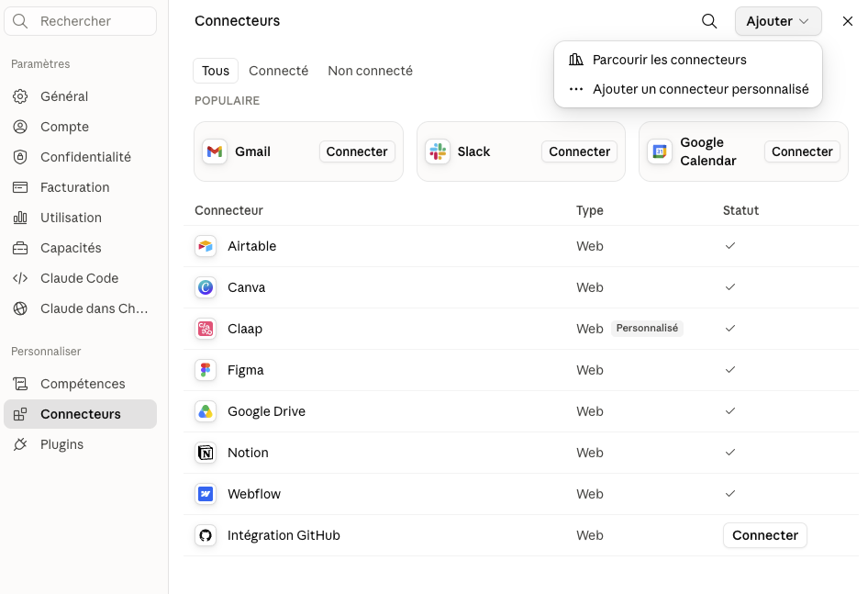This screenshot has width=868, height=594.
Task: Click the Compte user icon
Action: click(20, 127)
